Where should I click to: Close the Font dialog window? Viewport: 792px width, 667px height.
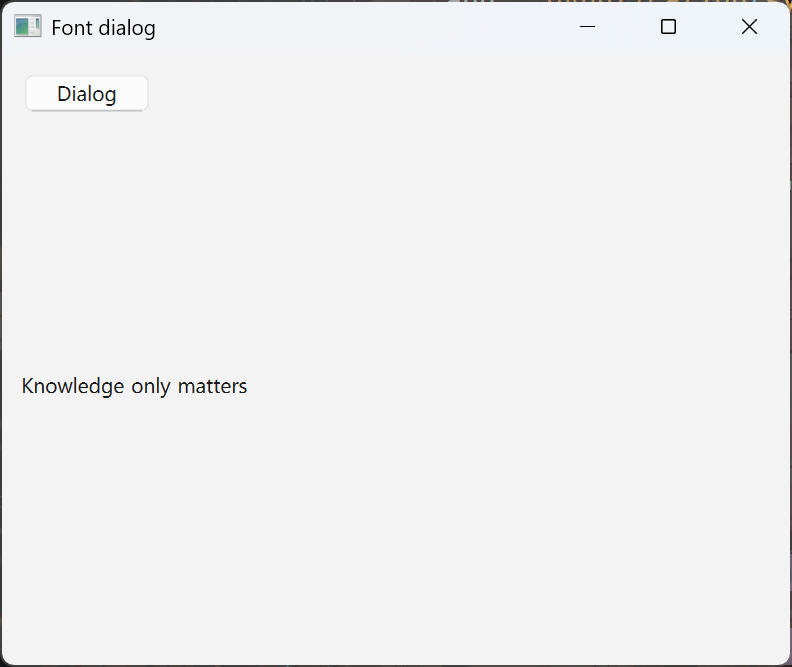coord(749,27)
